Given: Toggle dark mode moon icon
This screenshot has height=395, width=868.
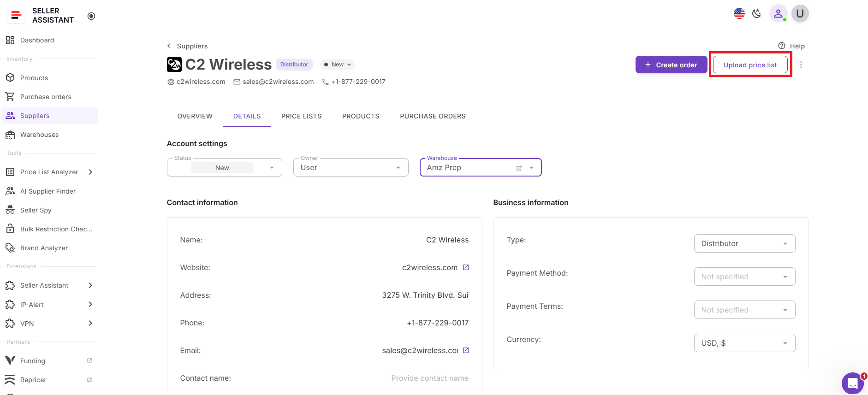Looking at the screenshot, I should tap(756, 13).
